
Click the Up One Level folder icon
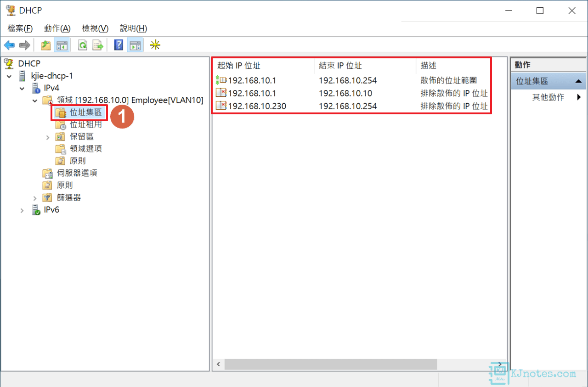pyautogui.click(x=45, y=45)
